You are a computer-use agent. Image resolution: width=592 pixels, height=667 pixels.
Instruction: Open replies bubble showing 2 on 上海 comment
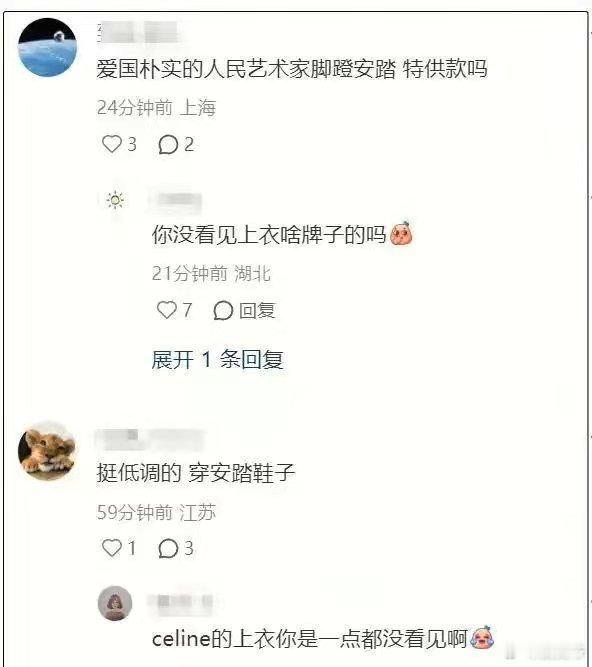(168, 145)
